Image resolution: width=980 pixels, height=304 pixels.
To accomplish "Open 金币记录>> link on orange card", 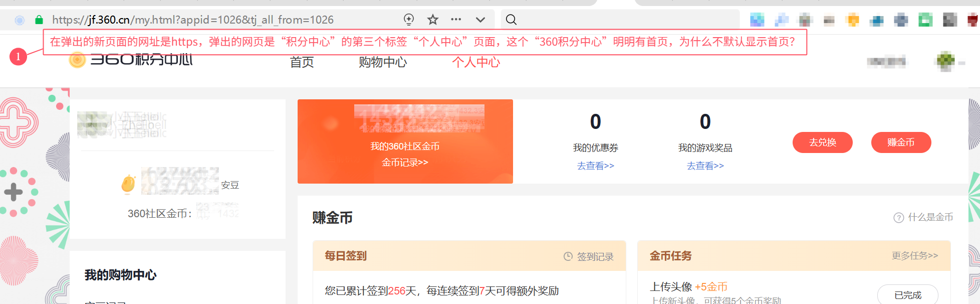I will point(405,163).
